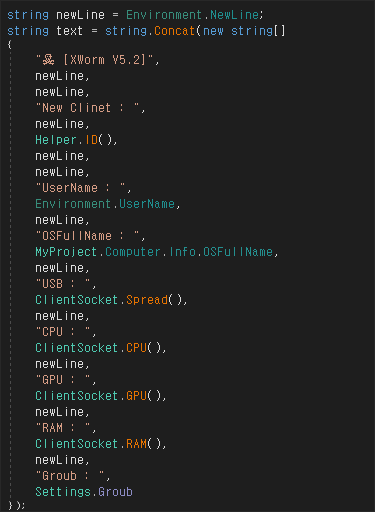
Task: Click the "Groub : " string literal
Action: click(70, 476)
